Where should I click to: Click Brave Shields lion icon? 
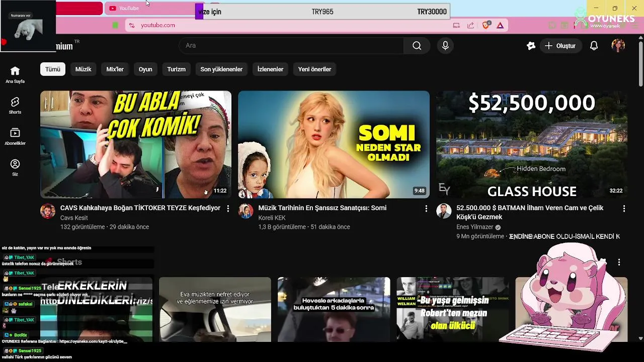(x=486, y=25)
